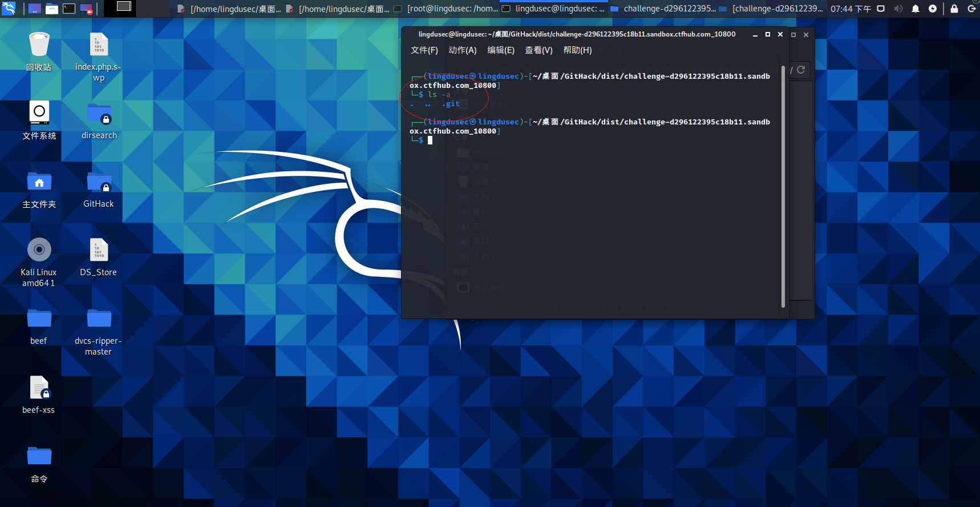Switch to first [/home/lingdusec/桌面... taskbar window
Screen dimensions: 980x507
229,9
